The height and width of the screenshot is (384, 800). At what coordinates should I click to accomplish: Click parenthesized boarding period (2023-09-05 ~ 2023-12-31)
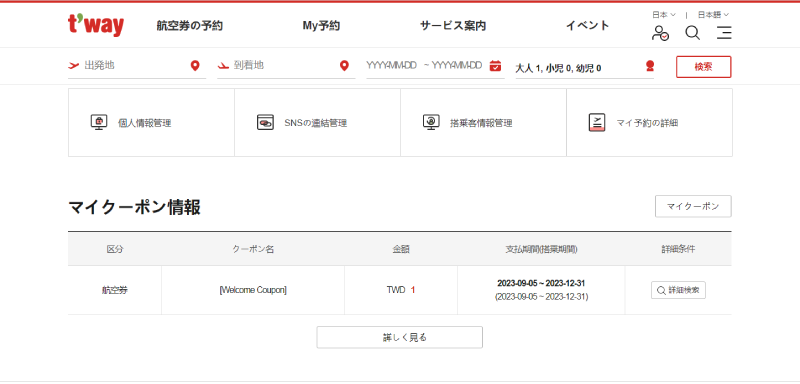pyautogui.click(x=541, y=297)
